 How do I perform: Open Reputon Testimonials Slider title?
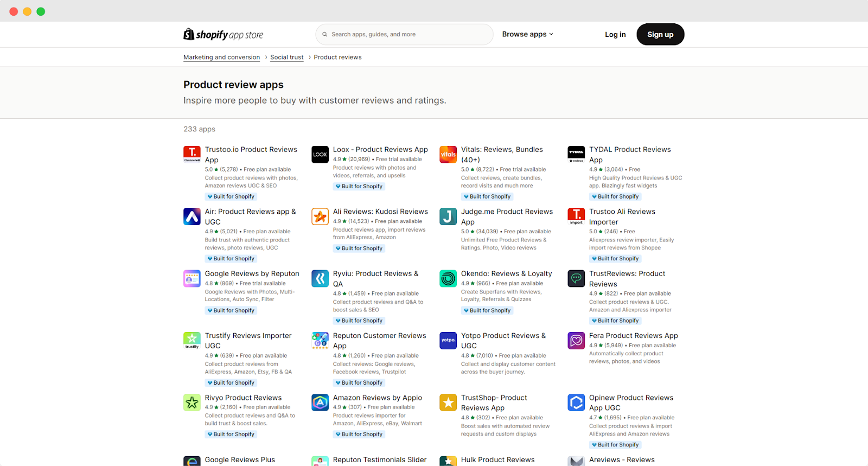point(380,459)
